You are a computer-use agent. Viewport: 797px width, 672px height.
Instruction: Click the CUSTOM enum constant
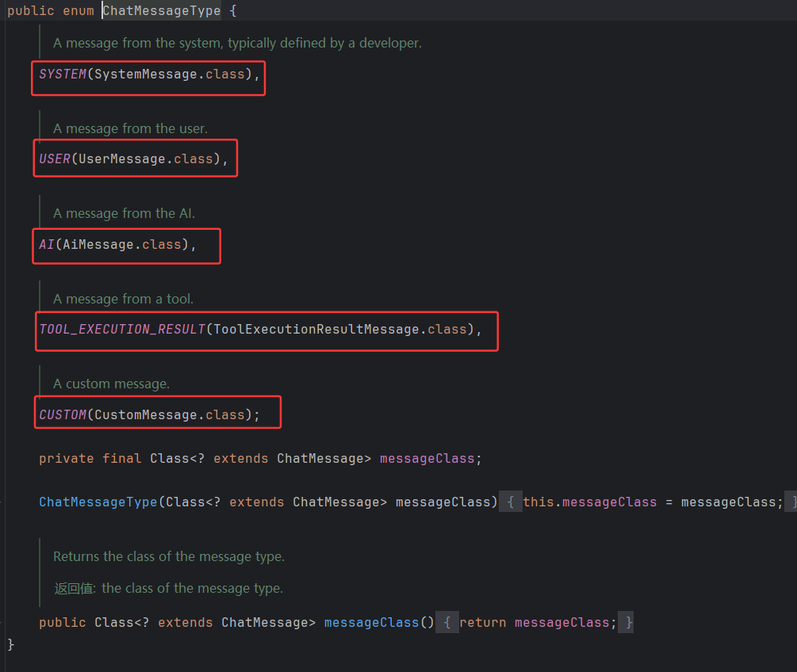pos(63,414)
